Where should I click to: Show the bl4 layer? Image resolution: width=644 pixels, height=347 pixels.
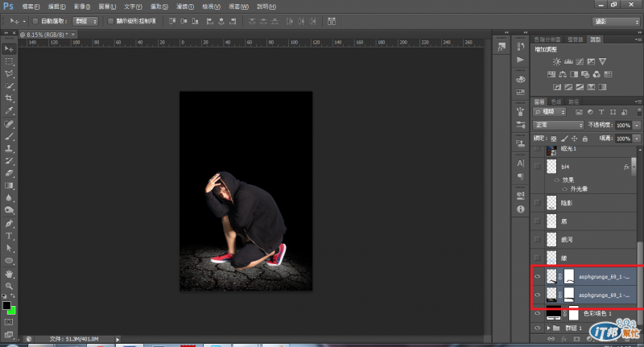pos(537,167)
